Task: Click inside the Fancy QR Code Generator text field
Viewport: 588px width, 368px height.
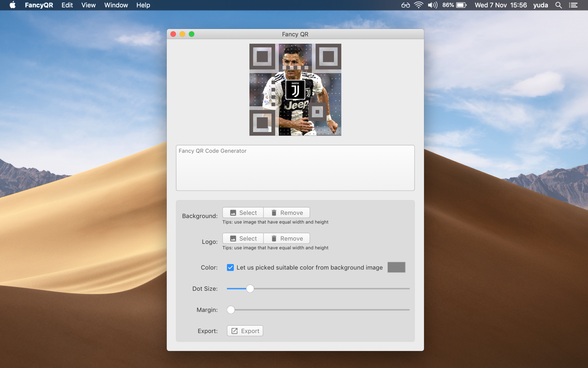Action: [295, 168]
